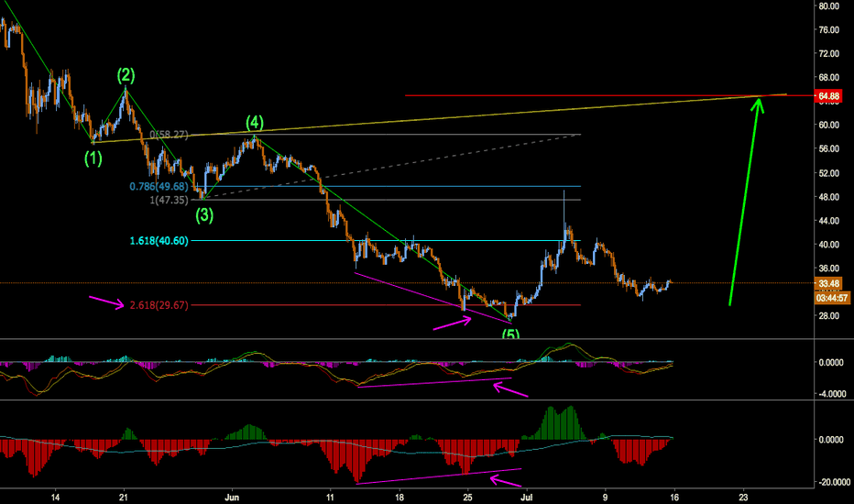Click date 9 on the time axis
The width and height of the screenshot is (854, 504).
point(605,498)
